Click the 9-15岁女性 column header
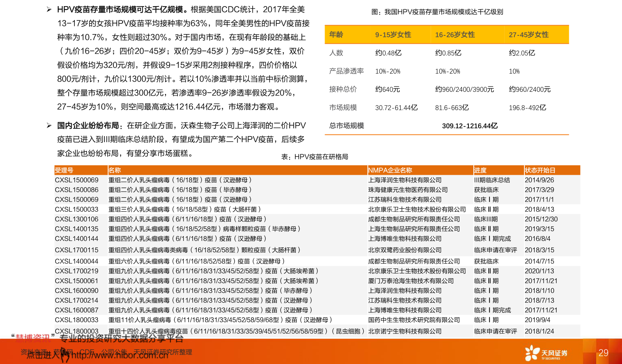 (x=393, y=35)
